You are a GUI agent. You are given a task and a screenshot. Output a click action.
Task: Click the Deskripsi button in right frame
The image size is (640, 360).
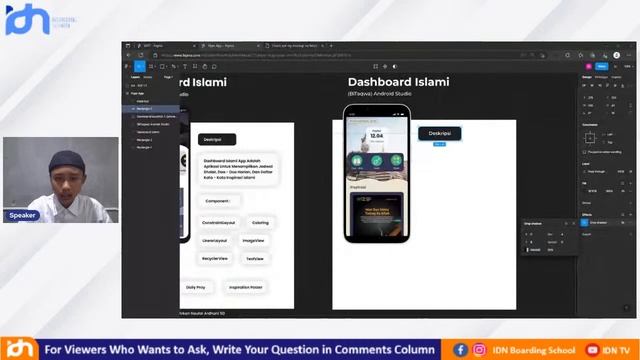point(440,133)
